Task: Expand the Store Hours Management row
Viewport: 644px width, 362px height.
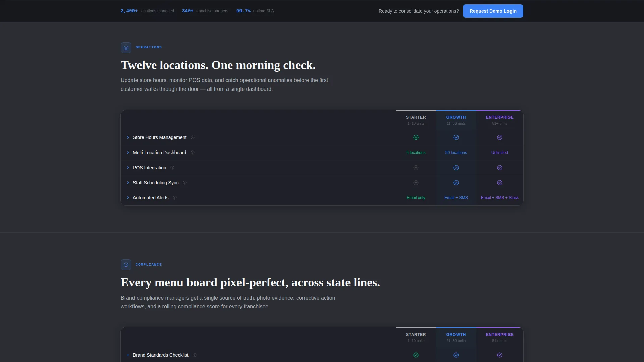Action: click(322, 137)
